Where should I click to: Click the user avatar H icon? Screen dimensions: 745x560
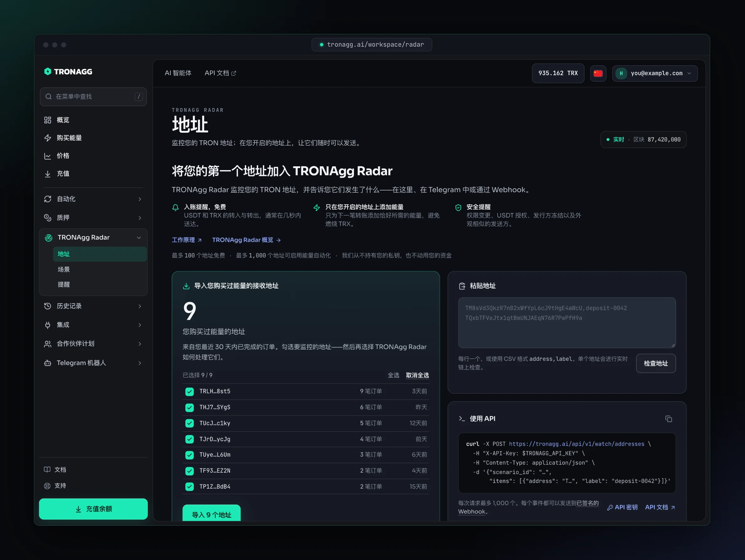[621, 73]
